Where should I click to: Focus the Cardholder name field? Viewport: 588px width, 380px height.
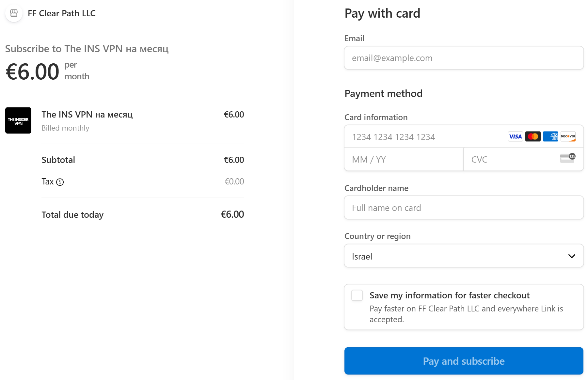[x=464, y=208]
